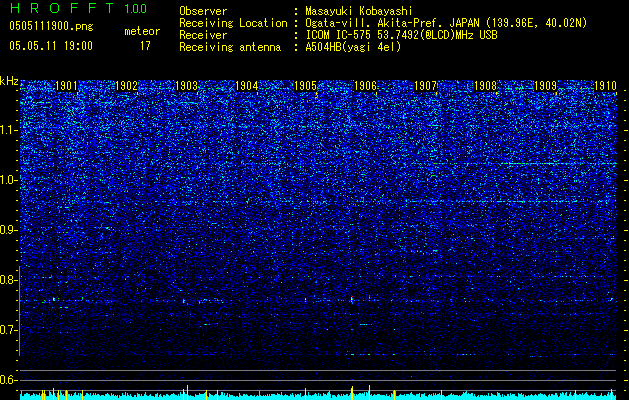Click the 1.0 frequency axis label

pos(8,180)
